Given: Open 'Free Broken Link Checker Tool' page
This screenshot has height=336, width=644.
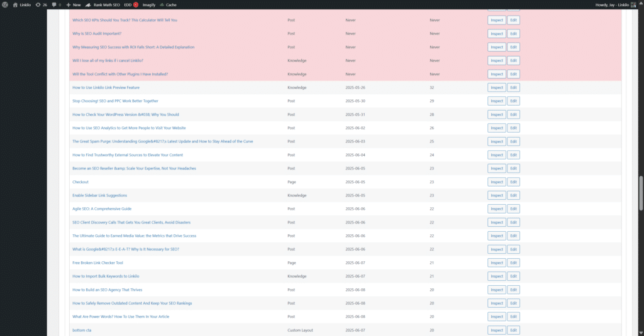Looking at the screenshot, I should click(x=97, y=263).
